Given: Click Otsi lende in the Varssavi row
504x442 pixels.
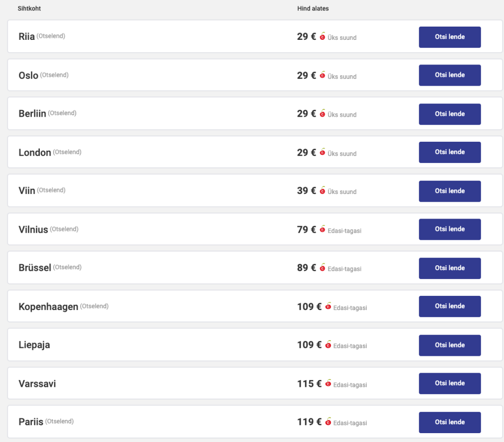Looking at the screenshot, I should point(449,383).
